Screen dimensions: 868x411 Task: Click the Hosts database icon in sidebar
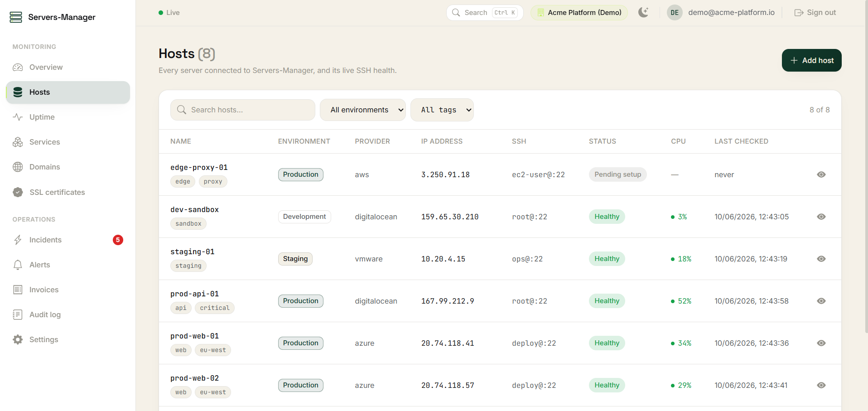tap(18, 92)
